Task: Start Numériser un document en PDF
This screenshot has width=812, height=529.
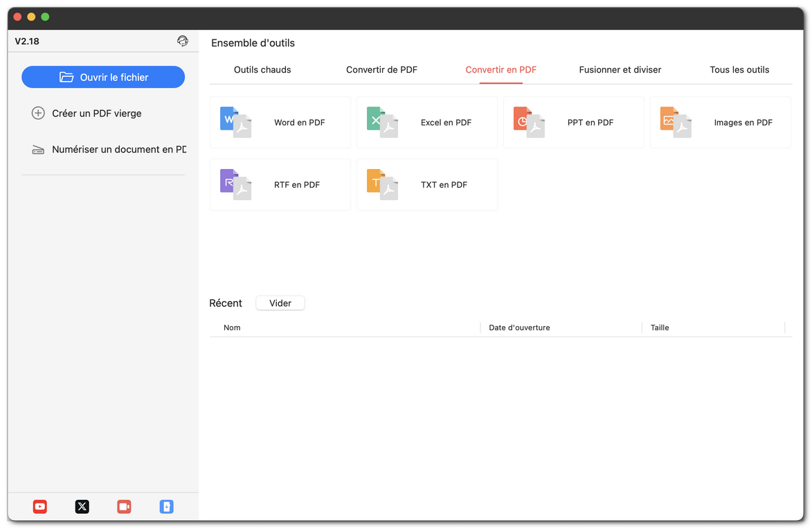Action: click(111, 150)
